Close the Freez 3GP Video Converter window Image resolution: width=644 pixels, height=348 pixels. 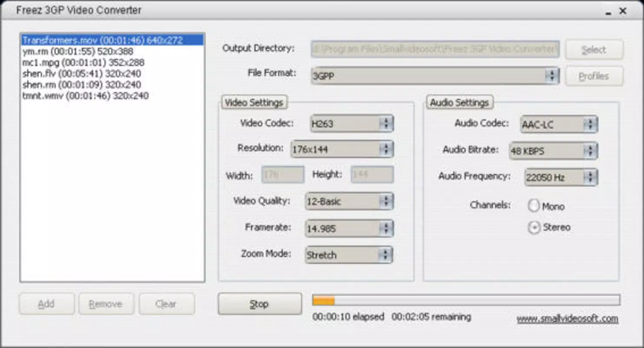coord(623,11)
